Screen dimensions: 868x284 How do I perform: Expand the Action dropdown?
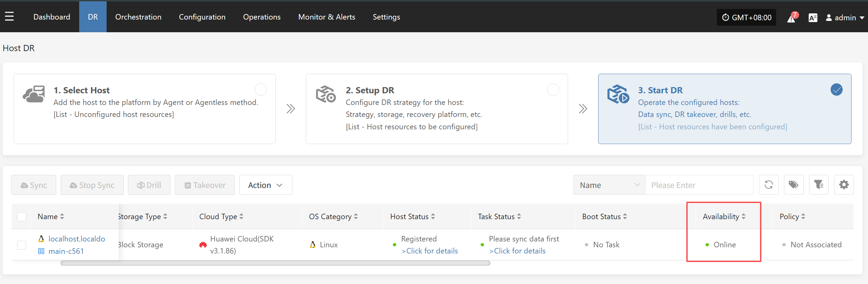[x=265, y=185]
